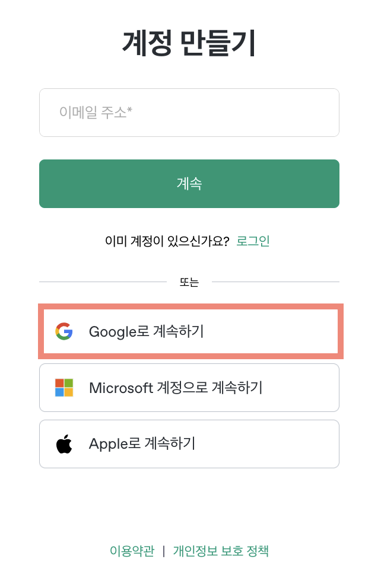Click the divider line right of 또는

pyautogui.click(x=275, y=282)
